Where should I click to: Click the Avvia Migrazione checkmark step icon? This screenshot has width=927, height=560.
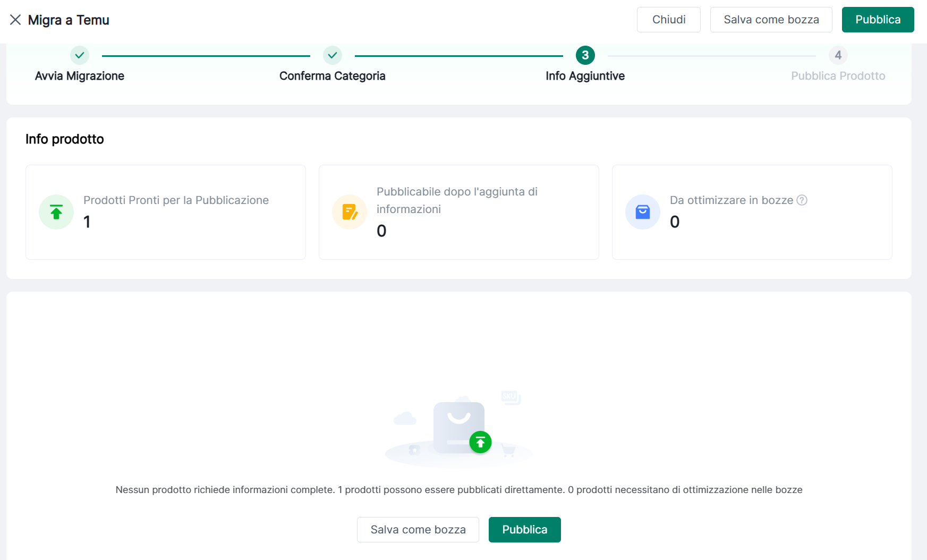pyautogui.click(x=80, y=55)
